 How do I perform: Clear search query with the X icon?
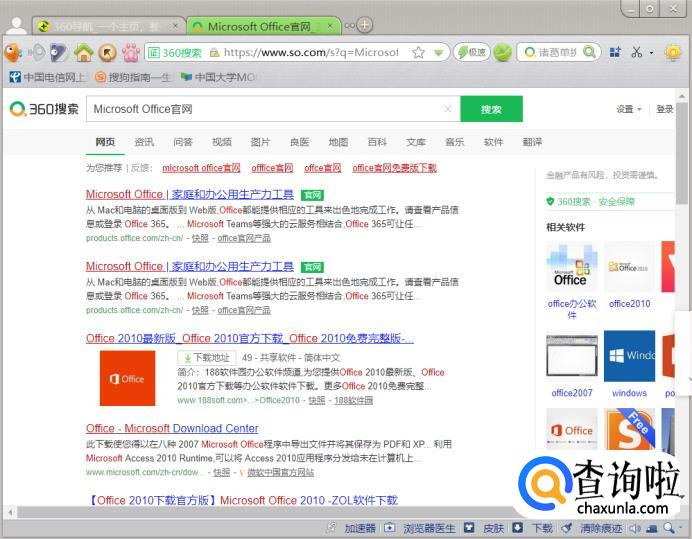click(x=448, y=109)
